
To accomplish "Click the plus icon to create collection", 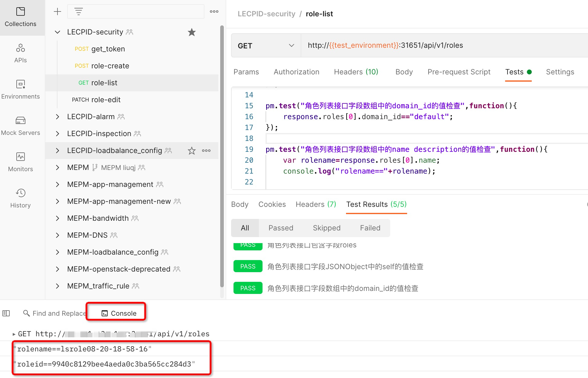I will click(57, 11).
